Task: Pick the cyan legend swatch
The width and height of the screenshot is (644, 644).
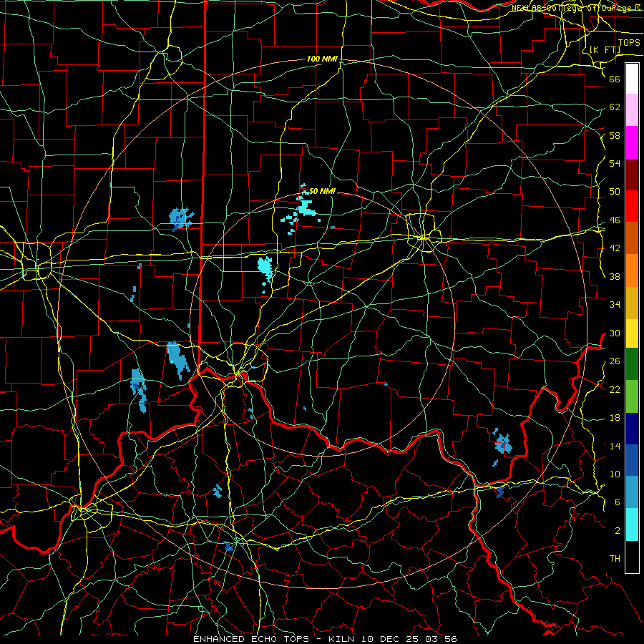Action: pyautogui.click(x=632, y=525)
